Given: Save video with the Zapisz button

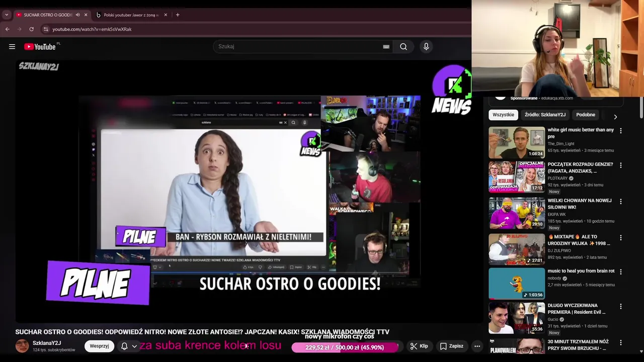Looking at the screenshot, I should click(x=451, y=346).
